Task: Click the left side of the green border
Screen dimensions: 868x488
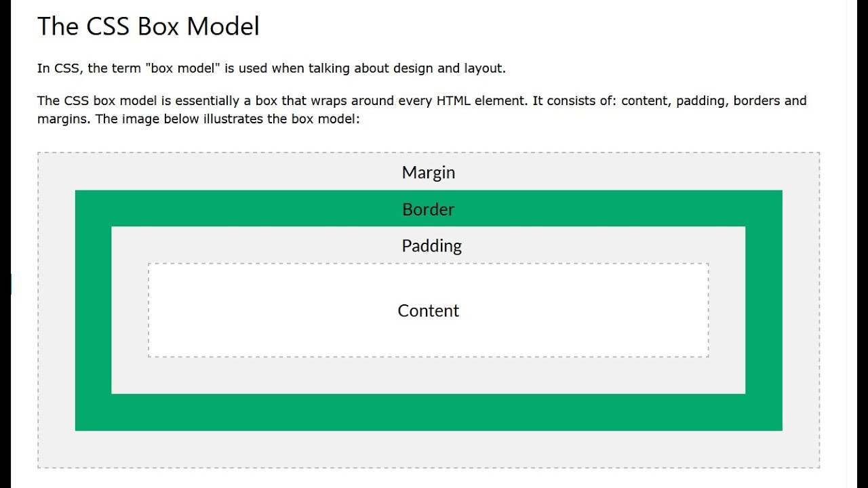Action: click(x=93, y=310)
